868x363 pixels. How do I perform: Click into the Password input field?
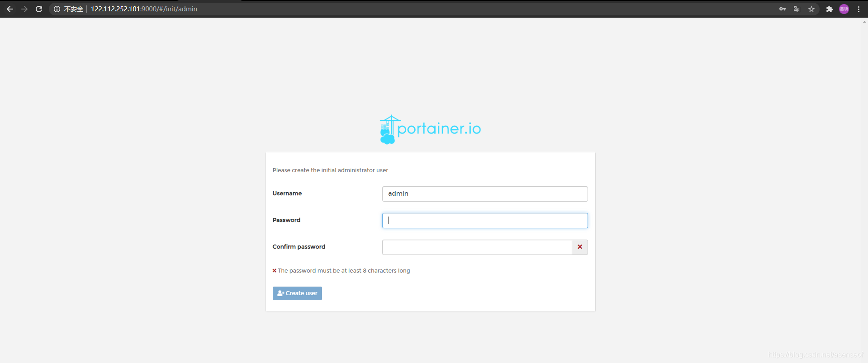(485, 221)
